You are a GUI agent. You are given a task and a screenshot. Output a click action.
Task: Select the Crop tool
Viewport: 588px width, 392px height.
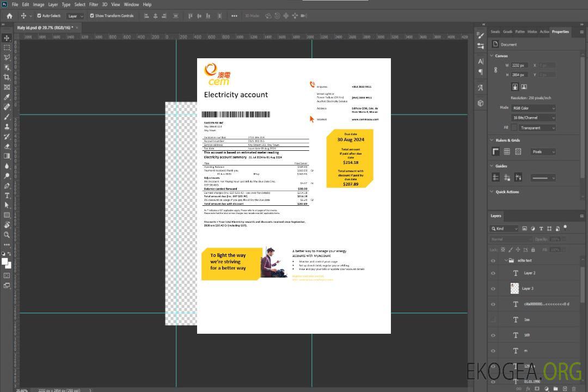tap(7, 77)
